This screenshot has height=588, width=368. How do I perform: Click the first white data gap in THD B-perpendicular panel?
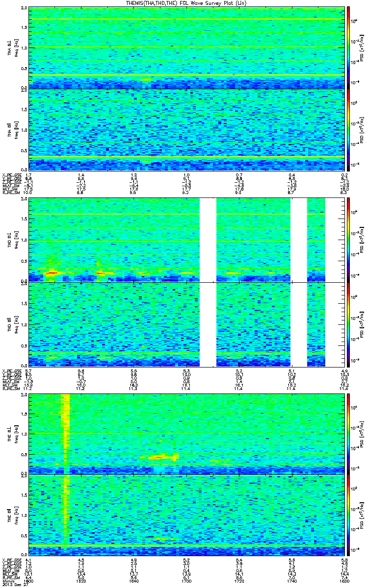(208, 239)
